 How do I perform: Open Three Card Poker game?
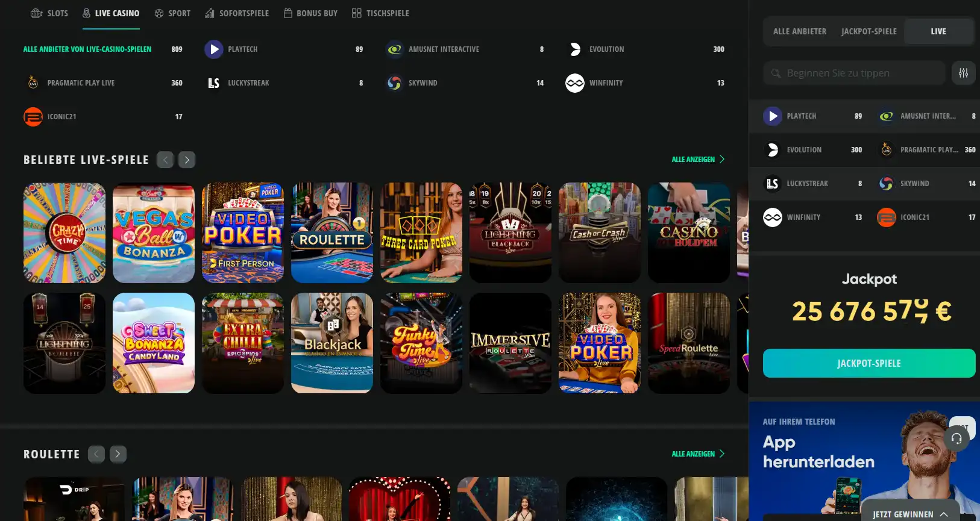coord(421,233)
